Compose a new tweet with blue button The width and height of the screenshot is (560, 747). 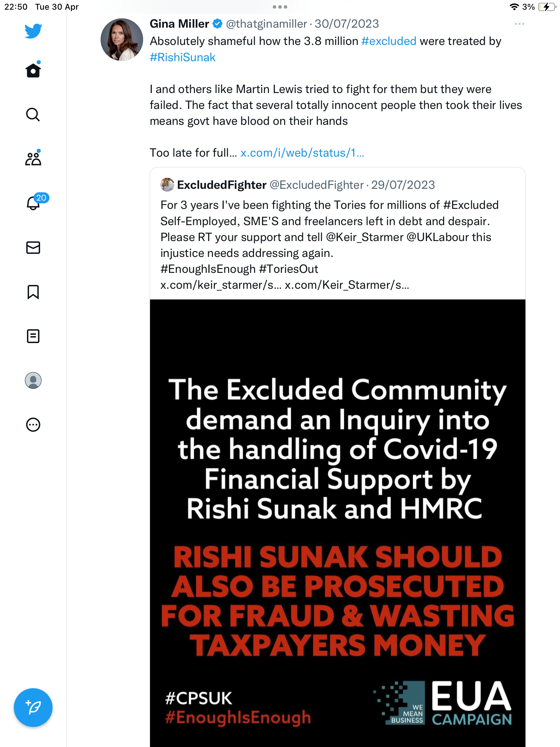pyautogui.click(x=33, y=708)
